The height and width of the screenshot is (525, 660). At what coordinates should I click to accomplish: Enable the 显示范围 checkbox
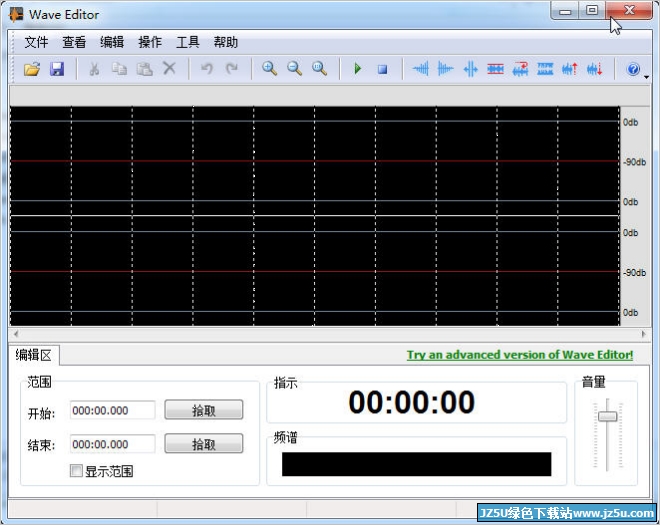pos(76,470)
